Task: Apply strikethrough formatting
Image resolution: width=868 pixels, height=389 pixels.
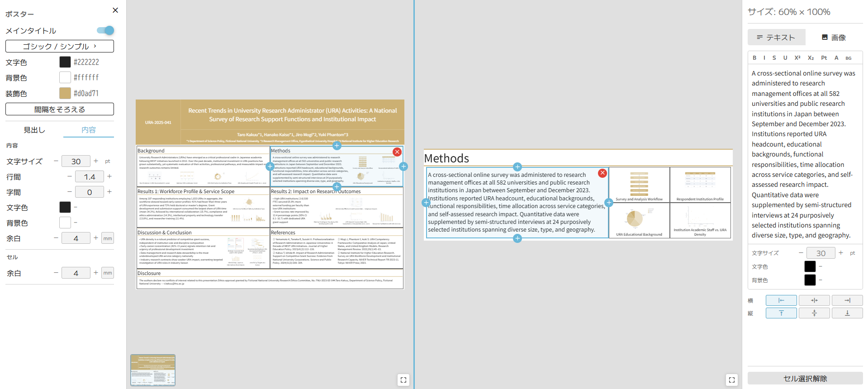Action: pos(774,58)
